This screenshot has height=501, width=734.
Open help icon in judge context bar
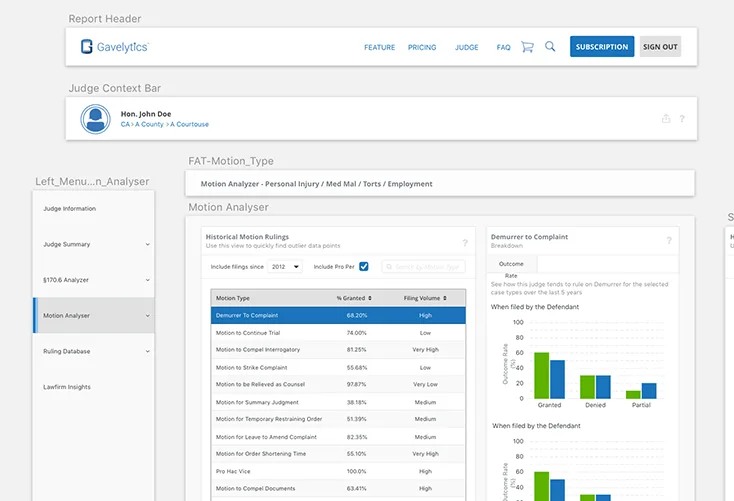pyautogui.click(x=682, y=119)
